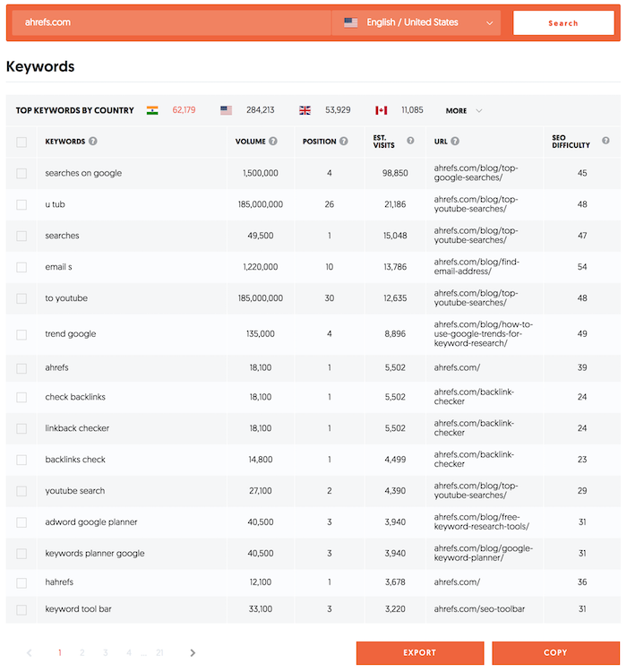Jump to page 21 in pagination

click(159, 652)
